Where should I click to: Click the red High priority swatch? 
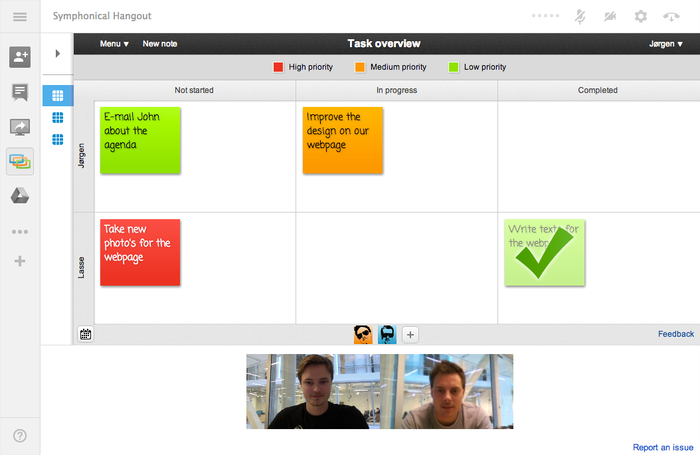point(279,67)
